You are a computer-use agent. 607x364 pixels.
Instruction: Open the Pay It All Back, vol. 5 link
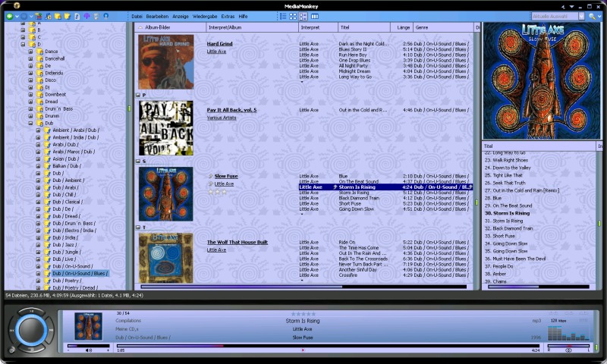tap(231, 110)
